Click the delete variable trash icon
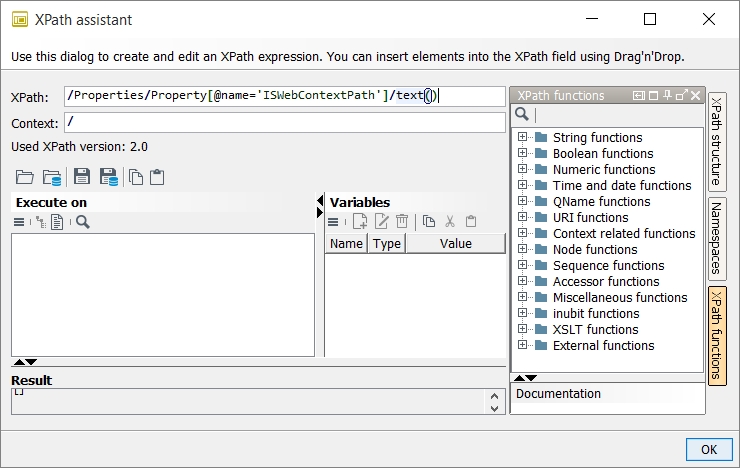 click(x=401, y=222)
